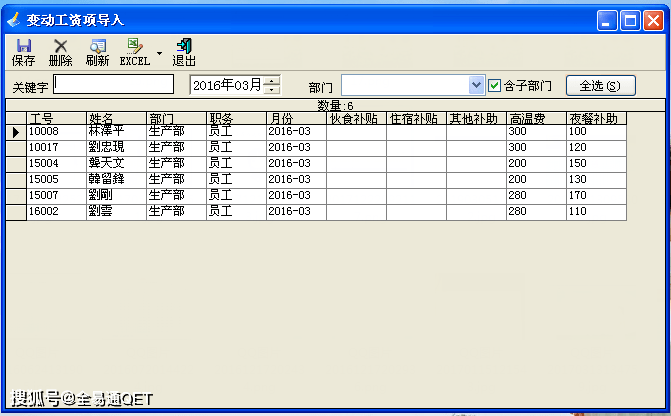Toggle the 含子部门 checkbox
The height and width of the screenshot is (416, 671).
click(494, 86)
